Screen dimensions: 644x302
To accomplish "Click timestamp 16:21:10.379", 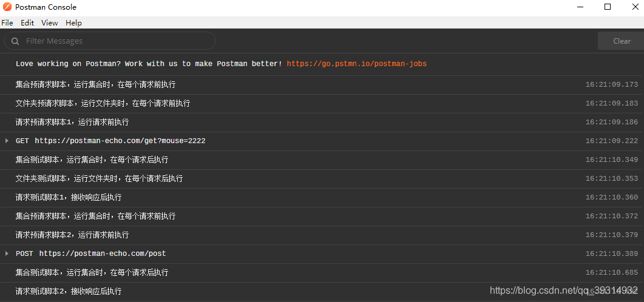I will click(x=612, y=235).
